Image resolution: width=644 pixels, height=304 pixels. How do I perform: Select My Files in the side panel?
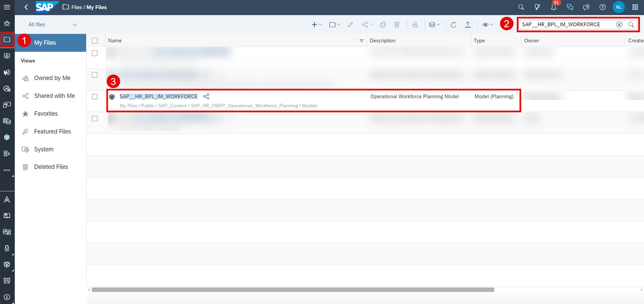51,42
